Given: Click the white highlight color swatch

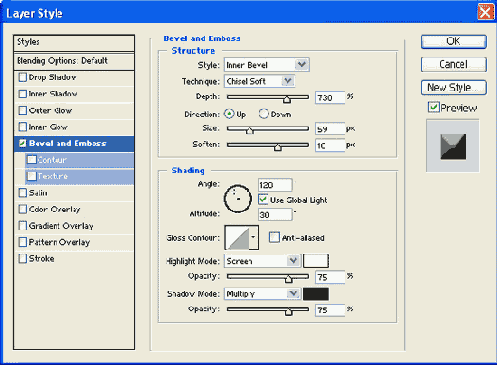Looking at the screenshot, I should [x=316, y=261].
